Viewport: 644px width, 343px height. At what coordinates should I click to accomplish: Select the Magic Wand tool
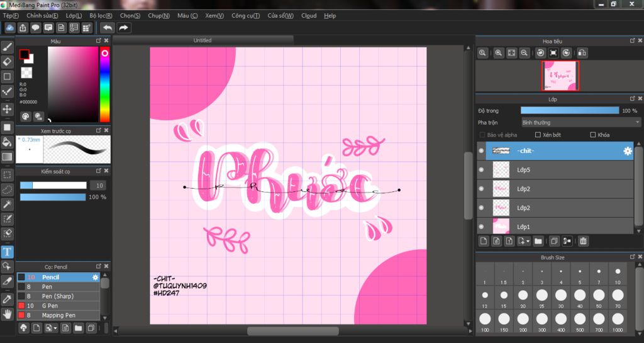click(7, 204)
